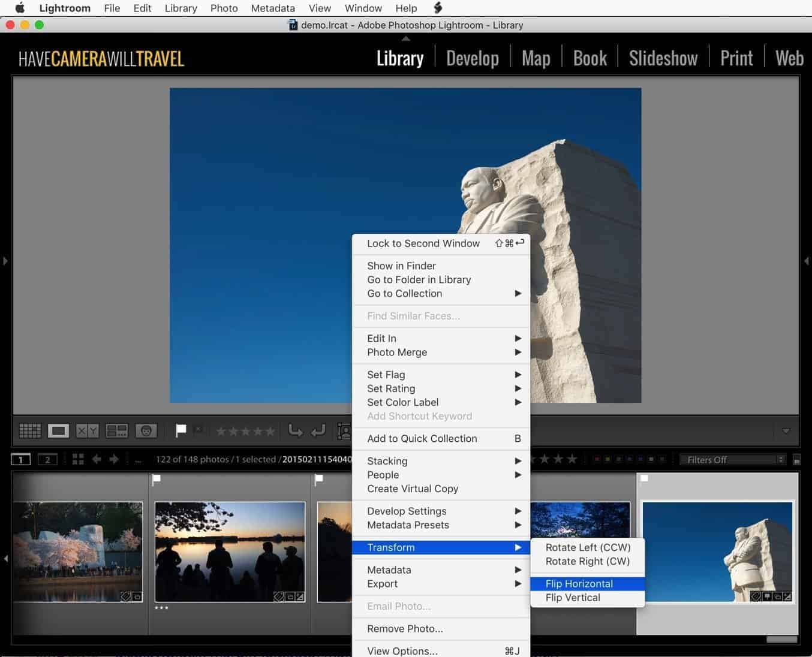Collapse the top module panel triangle
The image size is (812, 657).
406,38
